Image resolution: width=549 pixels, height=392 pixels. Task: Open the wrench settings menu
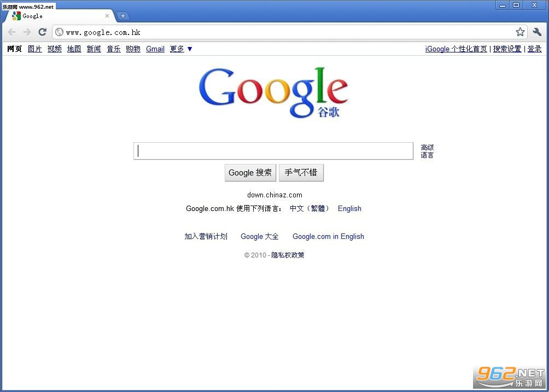(x=537, y=32)
